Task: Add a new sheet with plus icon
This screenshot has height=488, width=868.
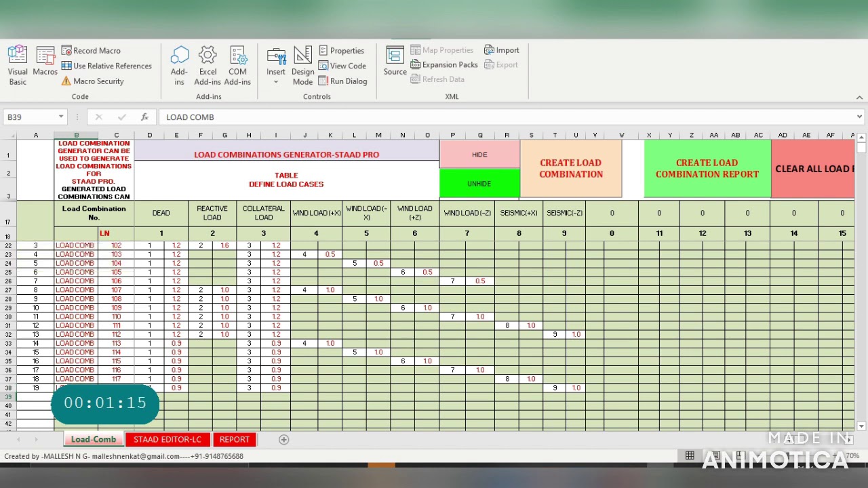Action: [x=284, y=440]
